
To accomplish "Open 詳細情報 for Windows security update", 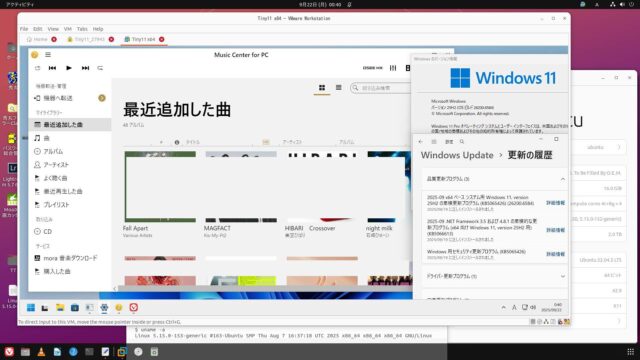I will click(x=556, y=254).
